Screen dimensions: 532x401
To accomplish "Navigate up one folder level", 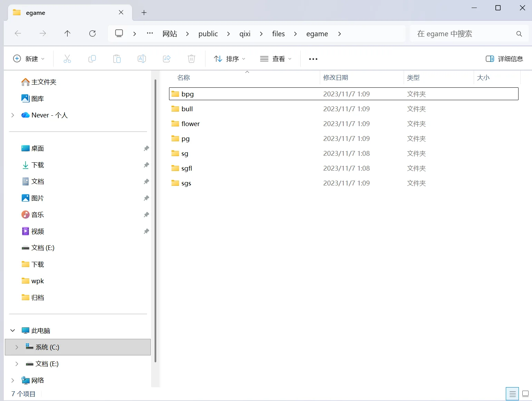I will point(67,34).
